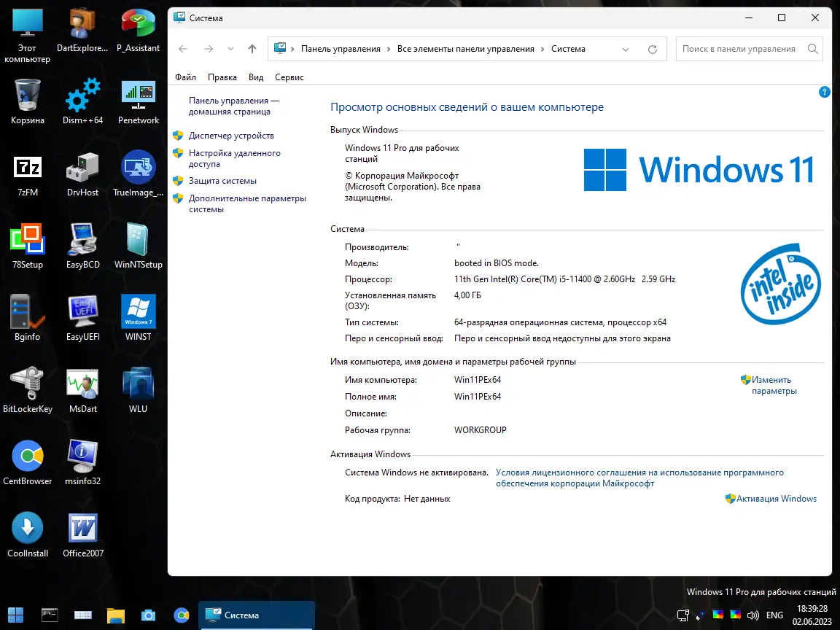
Task: Expand recent locations dropdown arrow
Action: tap(230, 49)
